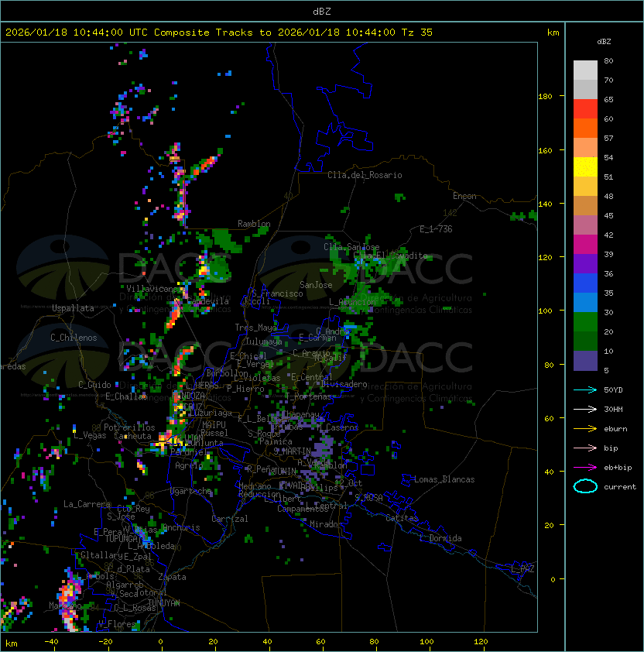Screen dimensions: 644x652
Task: Click the 'L_Vegas' map label
Action: (90, 435)
